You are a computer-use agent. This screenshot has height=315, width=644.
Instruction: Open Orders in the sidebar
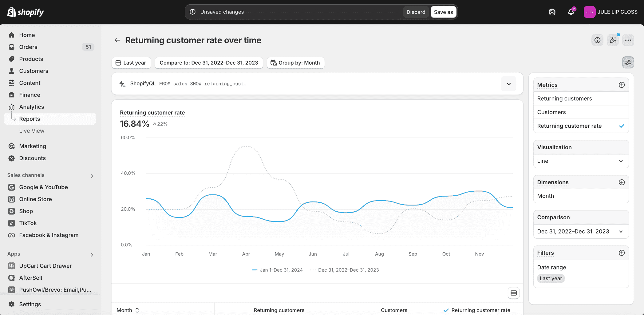pos(50,47)
